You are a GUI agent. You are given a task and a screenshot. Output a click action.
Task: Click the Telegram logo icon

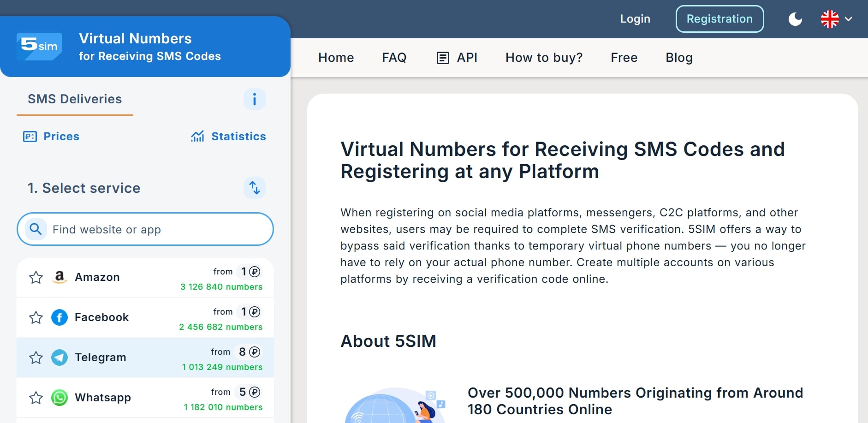[x=59, y=357]
